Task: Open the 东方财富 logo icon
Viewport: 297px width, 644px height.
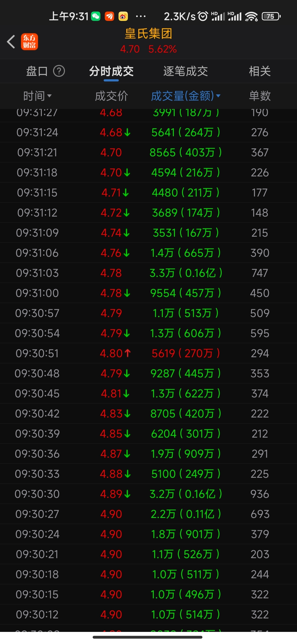Action: [x=29, y=42]
